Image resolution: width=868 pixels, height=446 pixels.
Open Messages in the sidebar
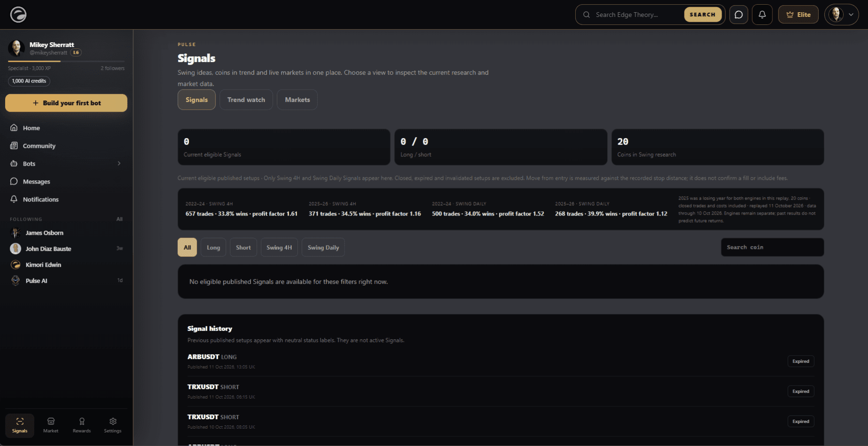[66, 181]
